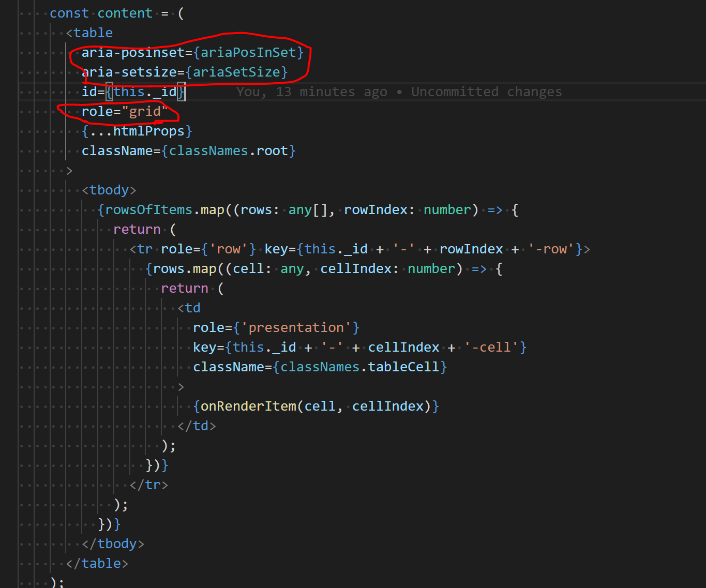Click the opening tbody tag
Viewport: 706px width, 588px height.
tap(109, 190)
